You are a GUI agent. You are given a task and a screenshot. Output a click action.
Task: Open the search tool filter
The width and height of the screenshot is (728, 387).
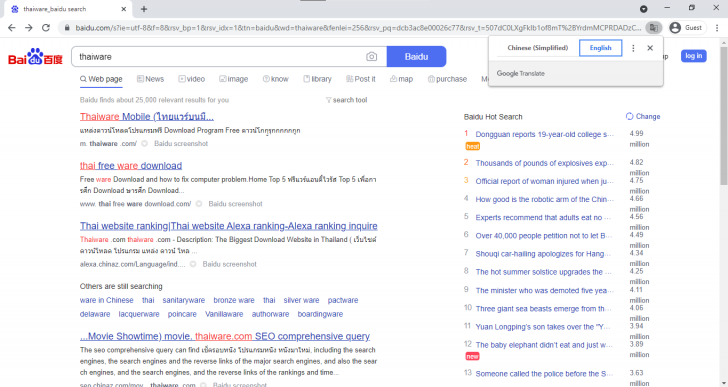point(346,100)
